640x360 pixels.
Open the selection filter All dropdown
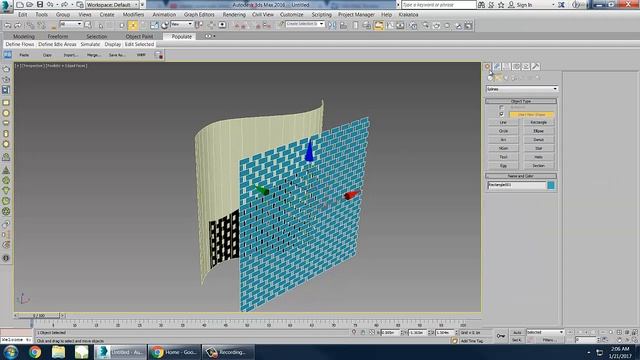(71, 24)
